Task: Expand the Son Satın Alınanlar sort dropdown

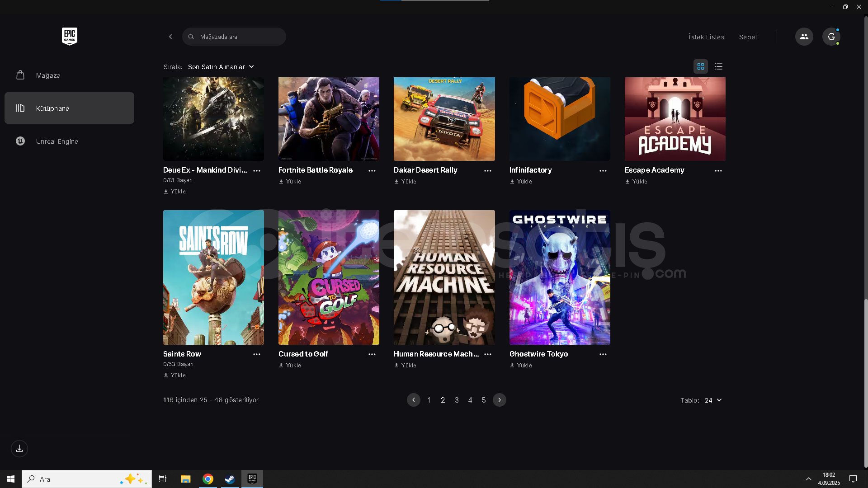Action: click(x=221, y=67)
